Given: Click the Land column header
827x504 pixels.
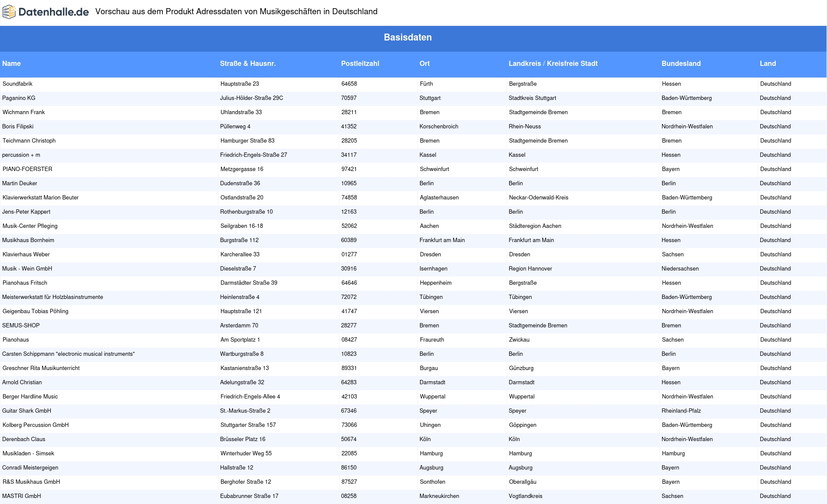Looking at the screenshot, I should (x=768, y=63).
